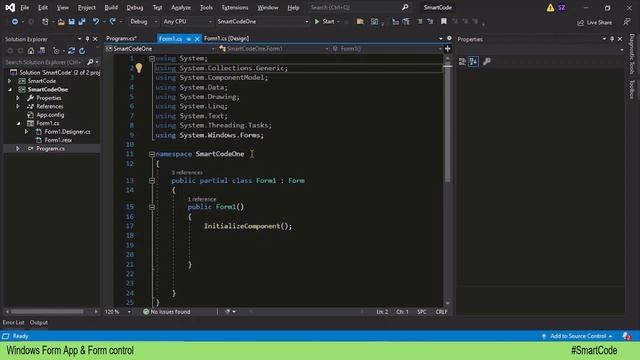Pin the Solution Explorer panel

pyautogui.click(x=87, y=39)
